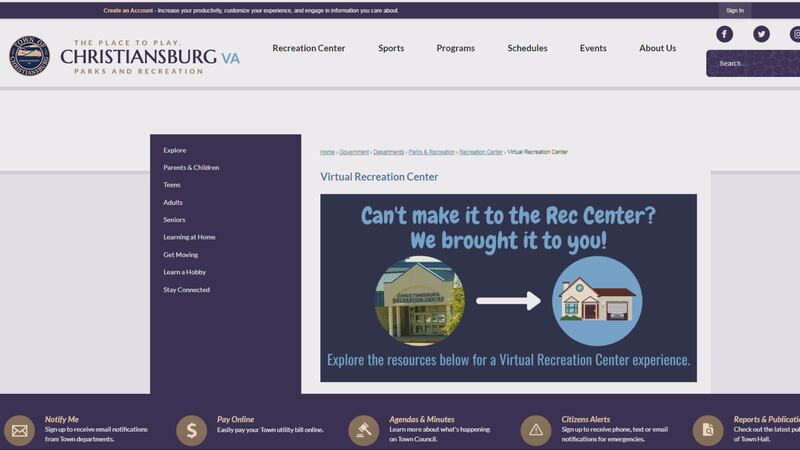Viewport: 800px width, 450px height.
Task: Expand the Programs navigation menu
Action: coord(455,48)
